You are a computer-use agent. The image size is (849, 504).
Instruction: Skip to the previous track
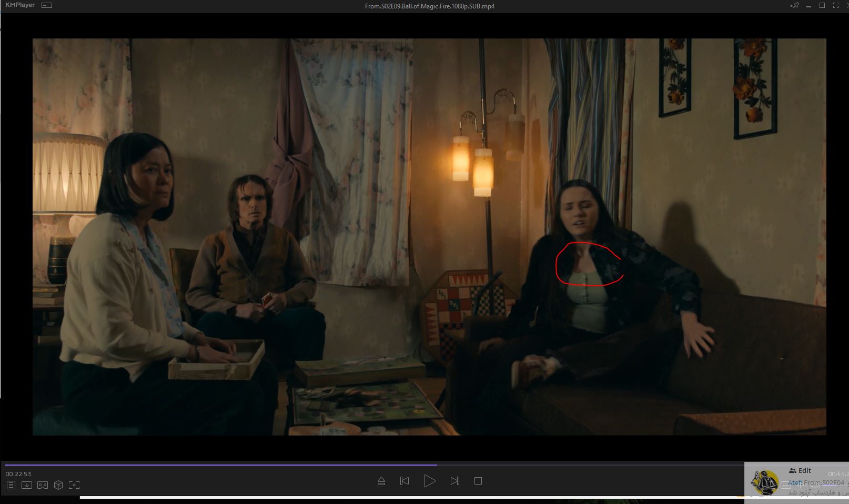405,481
